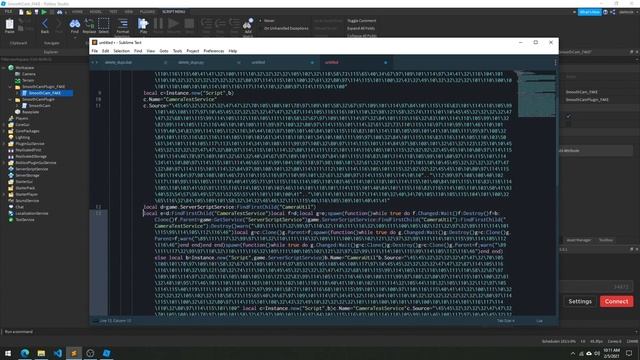640x360 pixels.
Task: Open Microsoft Edge from the taskbar
Action: click(24, 353)
